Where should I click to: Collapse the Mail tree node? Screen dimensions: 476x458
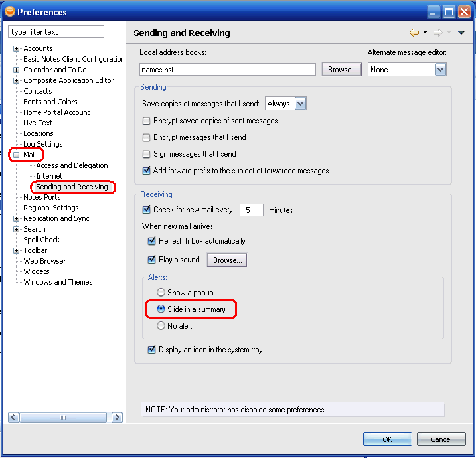[x=17, y=155]
